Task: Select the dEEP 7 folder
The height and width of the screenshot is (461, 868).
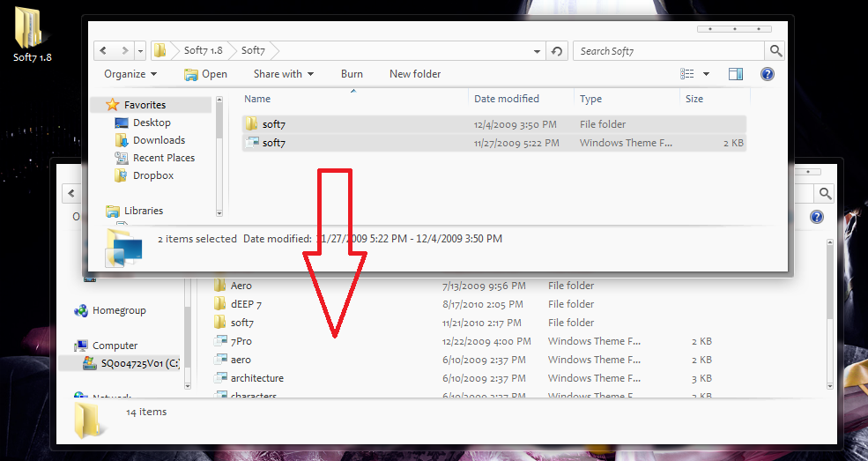Action: click(246, 304)
